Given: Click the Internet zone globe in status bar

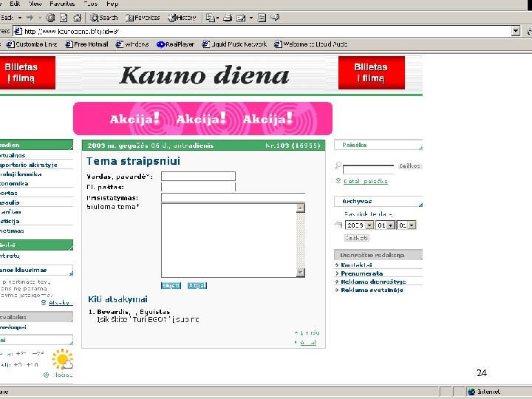Looking at the screenshot, I should point(471,392).
